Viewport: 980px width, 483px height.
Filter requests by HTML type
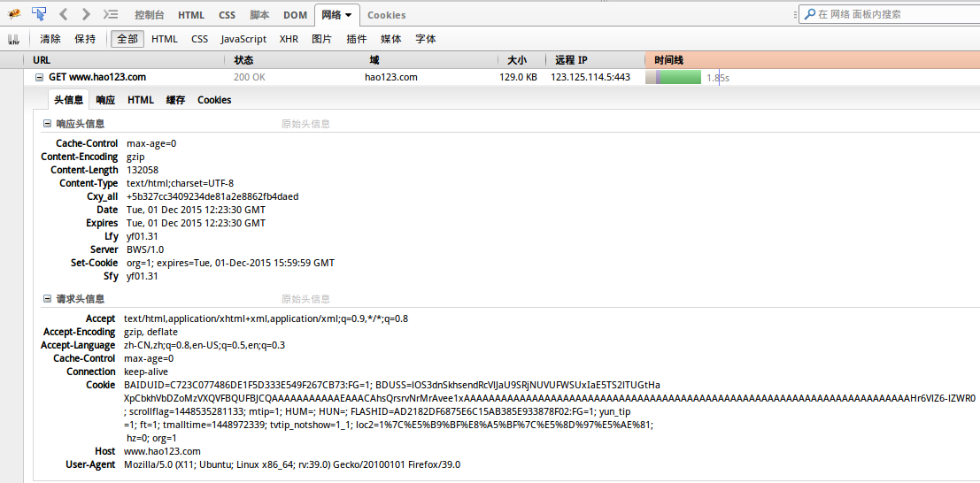[165, 39]
